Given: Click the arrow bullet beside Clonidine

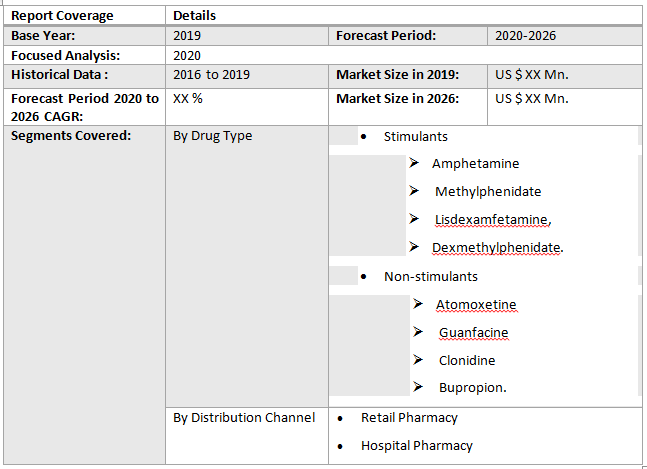Looking at the screenshot, I should click(418, 360).
